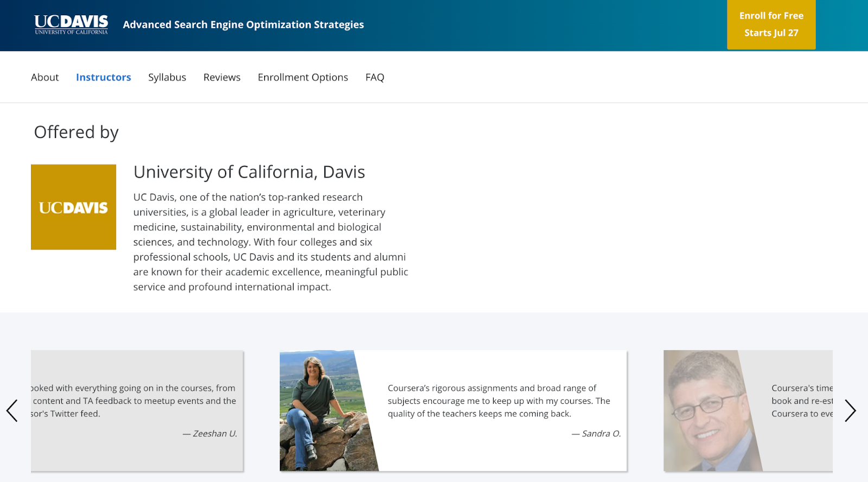Click the — Zeeshan U. attribution
The height and width of the screenshot is (482, 868).
209,433
